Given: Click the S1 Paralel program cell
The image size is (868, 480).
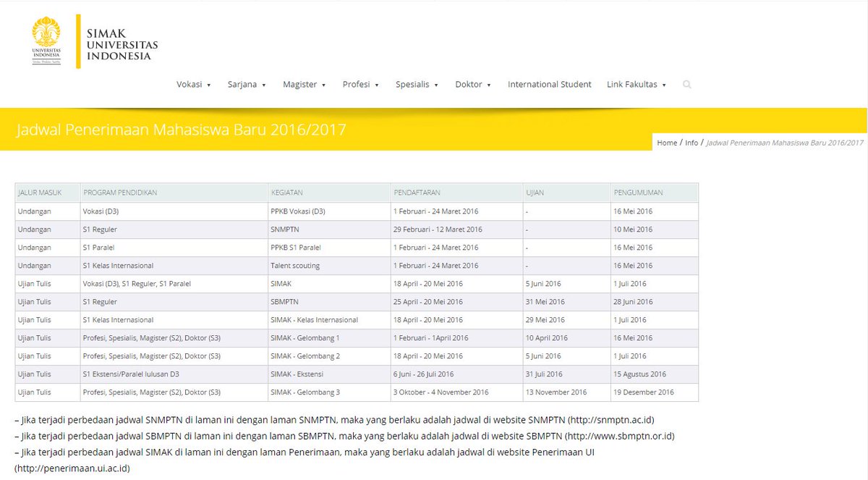Looking at the screenshot, I should coord(174,248).
